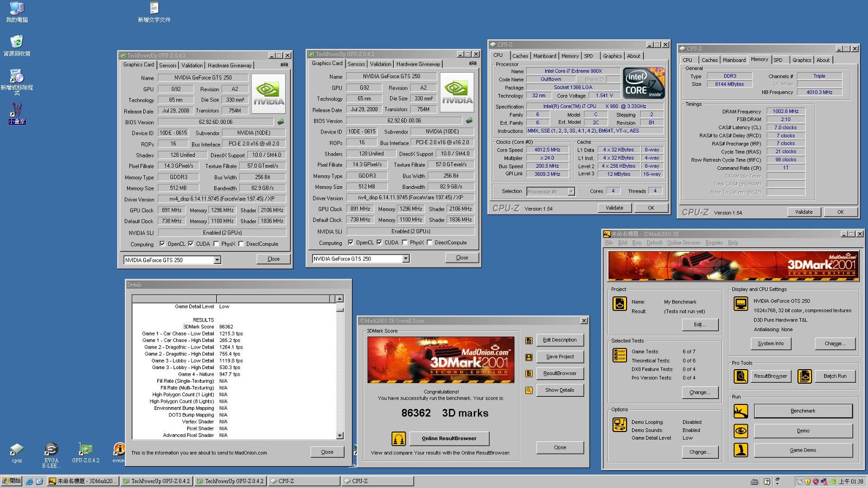The image size is (868, 488).
Task: Click OK in CPU-Z memory window
Action: tap(840, 212)
